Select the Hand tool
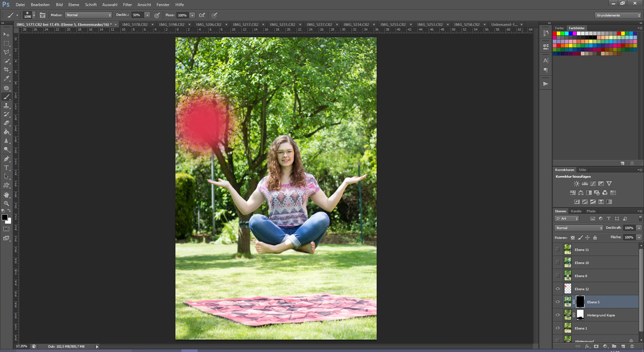This screenshot has height=352, width=644. click(6, 194)
